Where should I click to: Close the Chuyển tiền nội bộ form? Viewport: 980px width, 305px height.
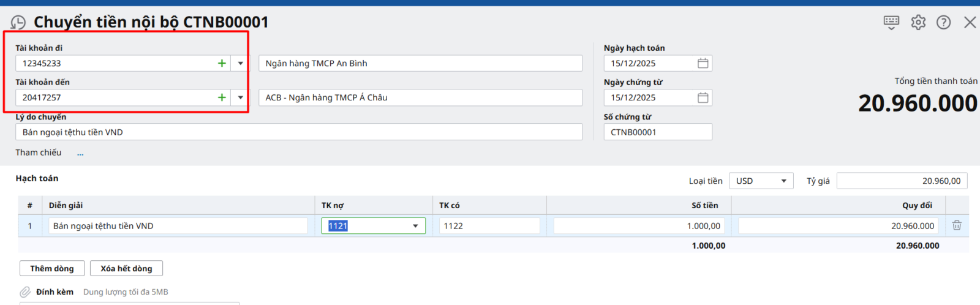click(x=970, y=23)
